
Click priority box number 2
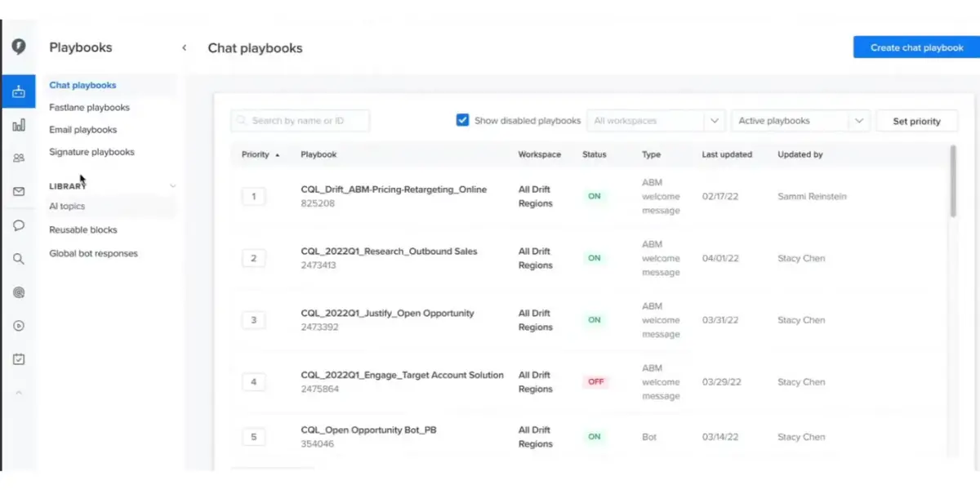click(253, 258)
